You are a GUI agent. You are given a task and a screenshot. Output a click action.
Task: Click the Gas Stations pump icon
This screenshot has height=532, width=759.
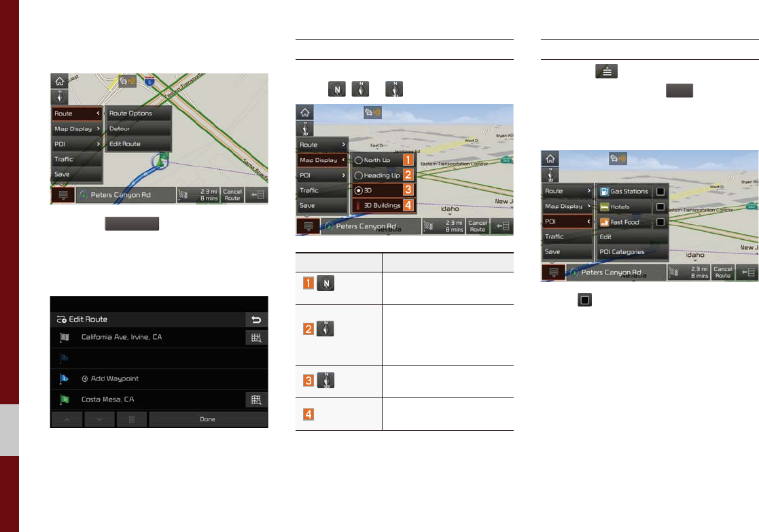tap(604, 192)
